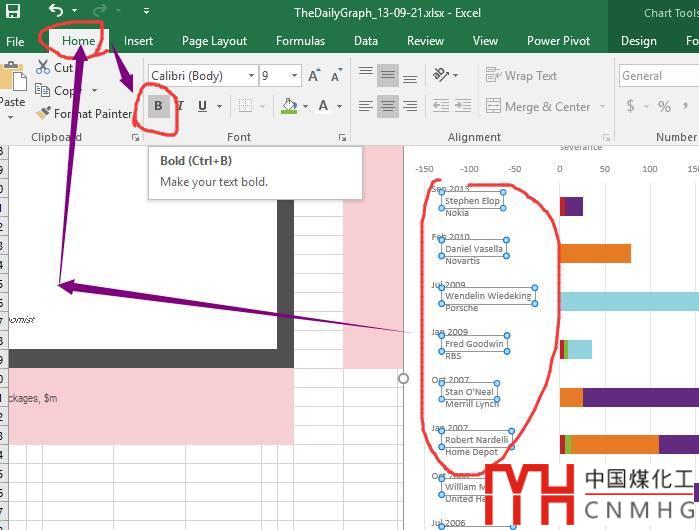Open the General number format box
Viewport: 699px width, 530px height.
click(659, 76)
